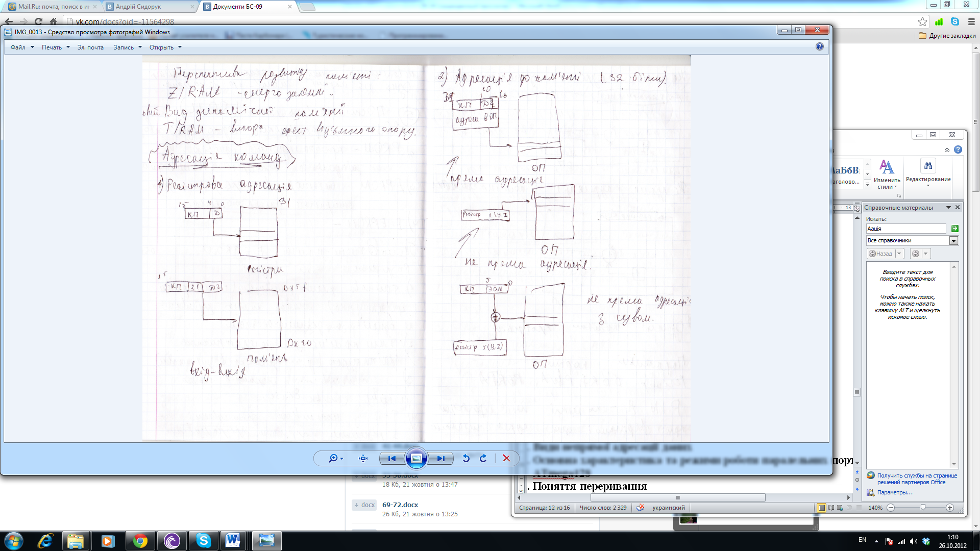The image size is (980, 551).
Task: Choose Эл. почта in Photo Viewer
Action: 90,47
